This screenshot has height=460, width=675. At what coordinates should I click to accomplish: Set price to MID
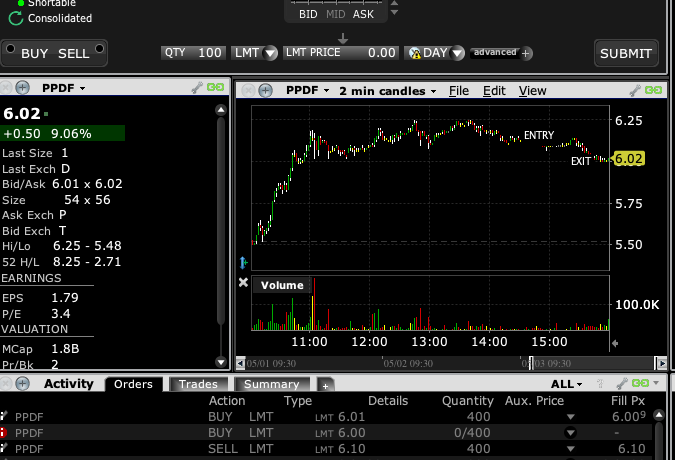pos(335,14)
